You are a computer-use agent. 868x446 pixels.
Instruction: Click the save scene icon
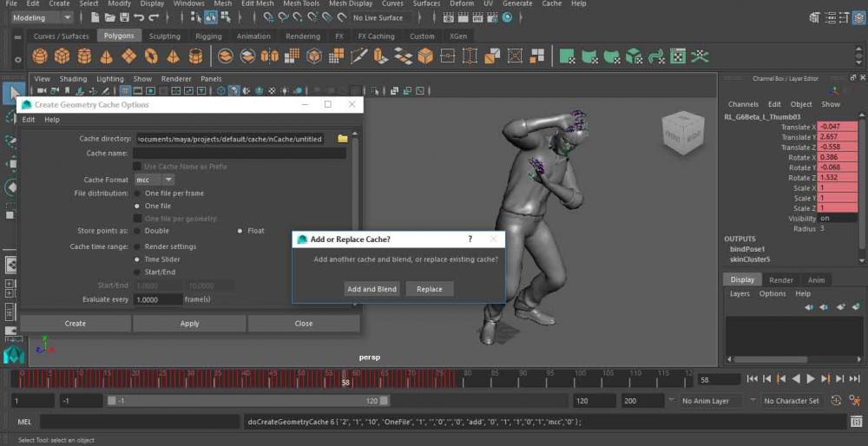pos(125,17)
